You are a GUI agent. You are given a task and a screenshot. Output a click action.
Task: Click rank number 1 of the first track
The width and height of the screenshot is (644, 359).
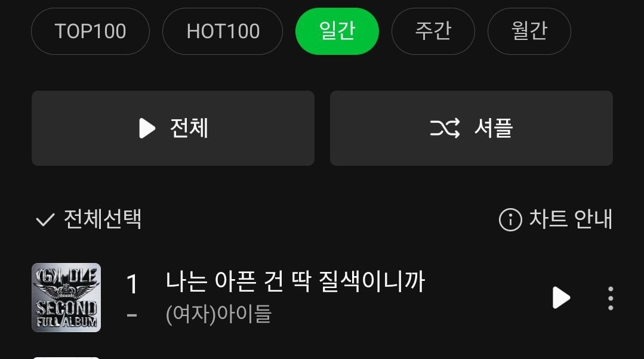(x=133, y=284)
